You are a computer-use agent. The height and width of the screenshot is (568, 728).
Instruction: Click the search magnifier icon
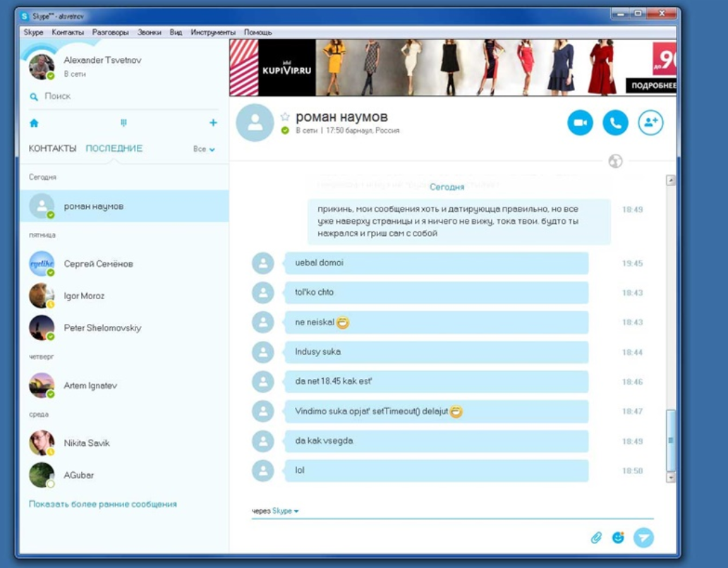point(34,97)
